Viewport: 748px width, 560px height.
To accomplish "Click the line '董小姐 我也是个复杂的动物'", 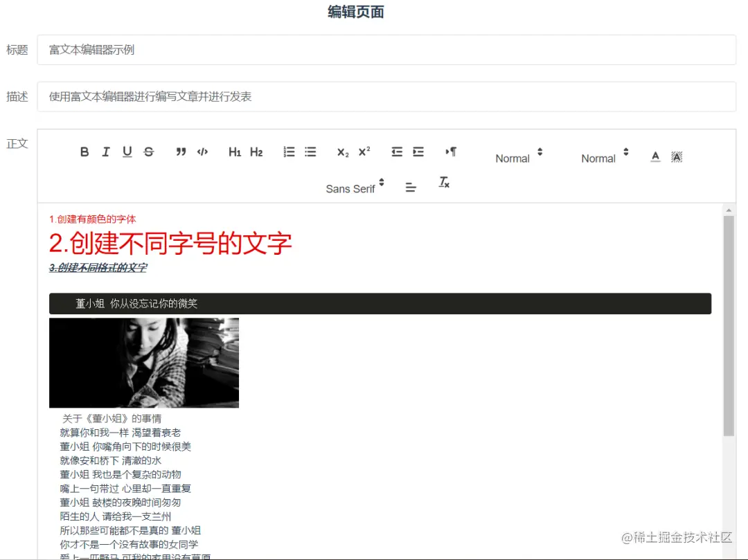I will pyautogui.click(x=121, y=475).
